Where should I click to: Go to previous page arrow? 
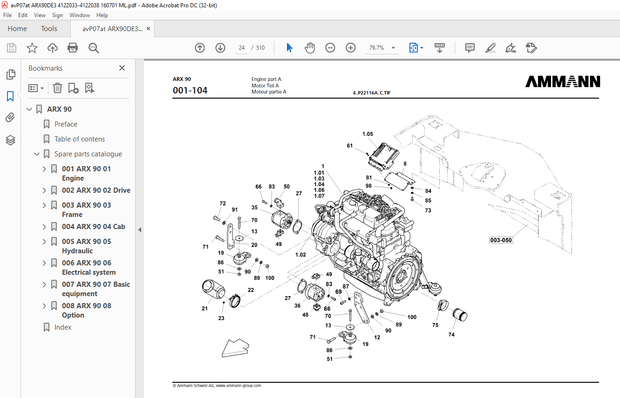[200, 48]
